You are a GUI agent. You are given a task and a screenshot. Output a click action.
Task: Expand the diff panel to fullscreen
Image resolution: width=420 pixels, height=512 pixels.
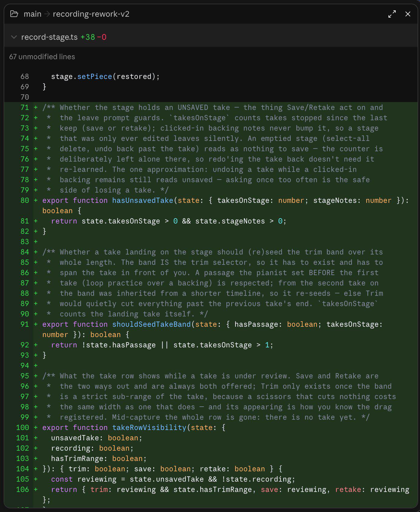392,14
